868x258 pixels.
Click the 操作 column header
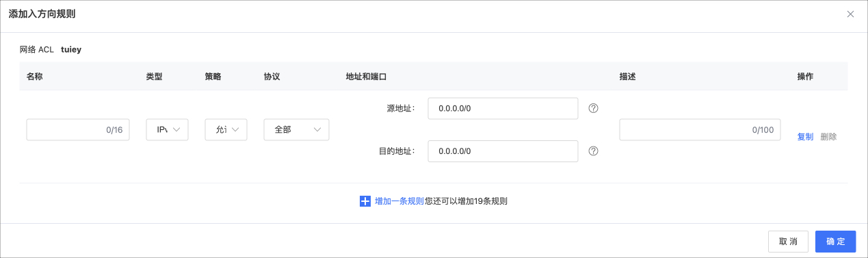805,77
